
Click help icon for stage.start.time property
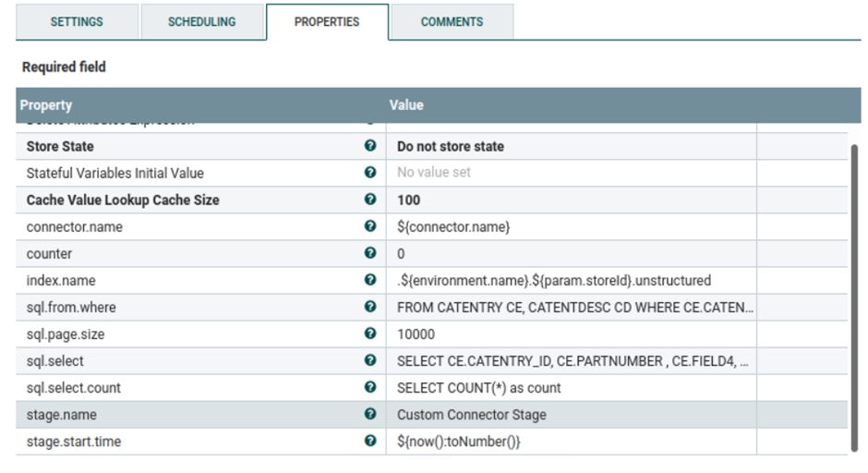click(x=370, y=442)
